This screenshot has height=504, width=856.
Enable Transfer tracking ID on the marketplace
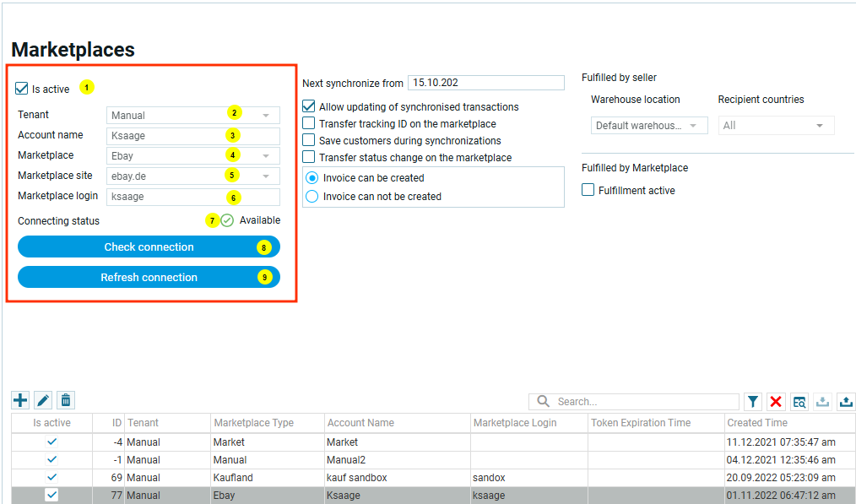[x=310, y=124]
